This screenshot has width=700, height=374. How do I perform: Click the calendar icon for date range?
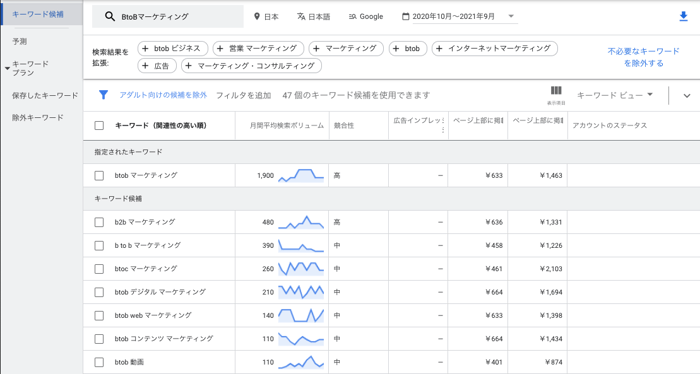click(x=405, y=17)
